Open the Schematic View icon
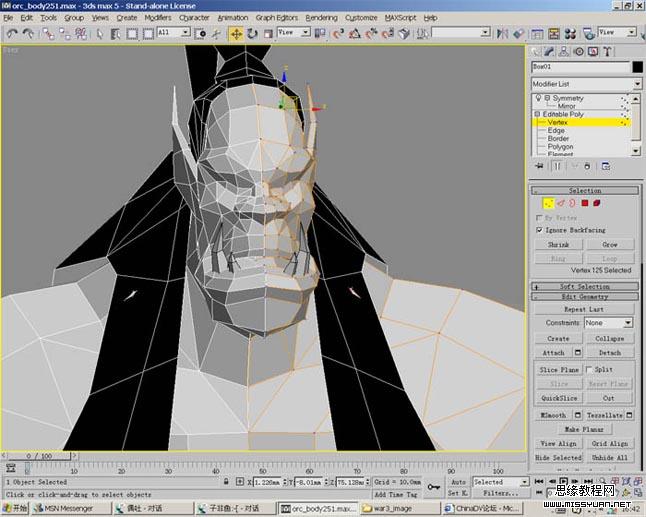 click(554, 33)
